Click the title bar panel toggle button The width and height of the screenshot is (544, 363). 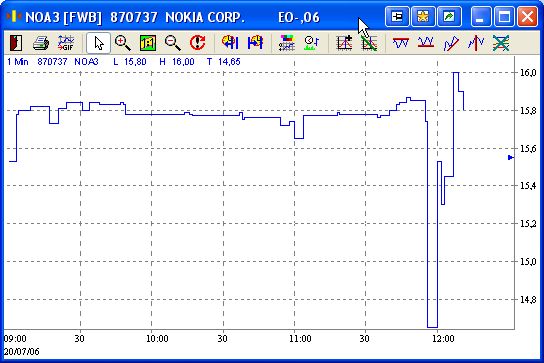[x=397, y=16]
